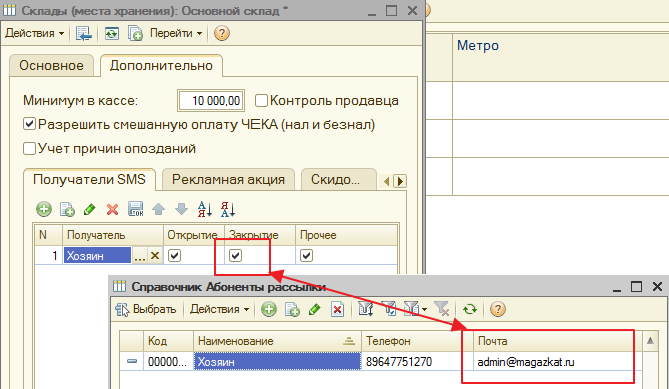Sort by Наименование column header

277,341
